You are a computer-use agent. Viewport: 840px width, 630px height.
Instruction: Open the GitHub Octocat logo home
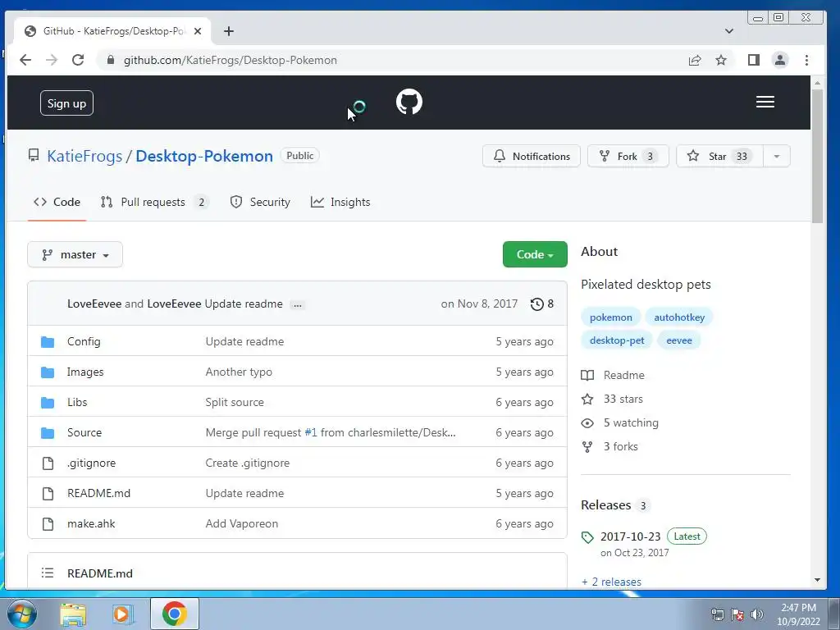click(409, 102)
